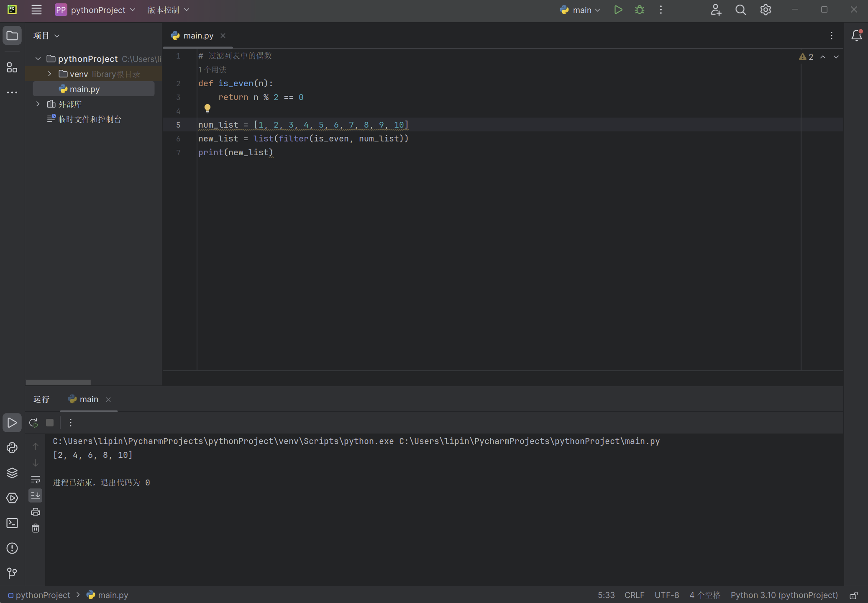Print the console output
Image resolution: width=868 pixels, height=603 pixels.
tap(36, 512)
